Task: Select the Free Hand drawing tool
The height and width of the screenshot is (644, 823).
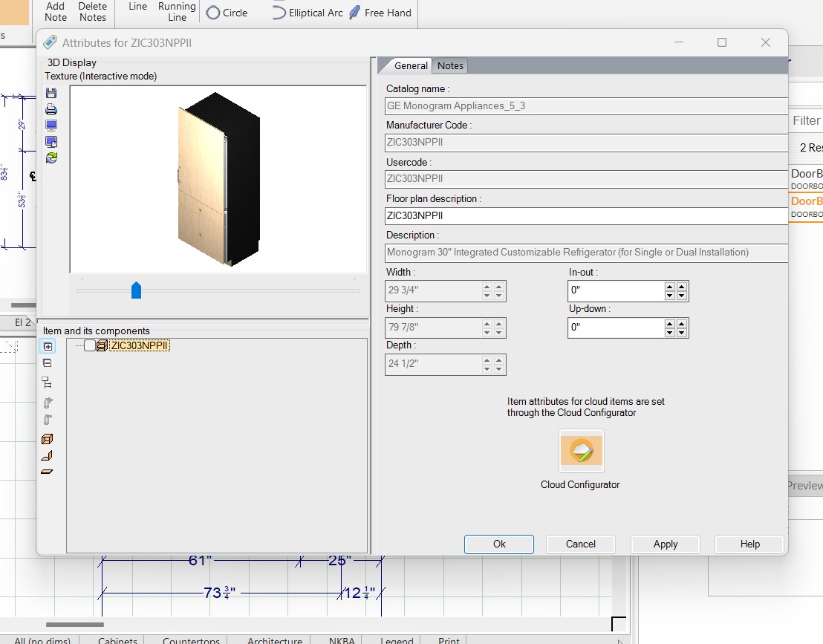Action: click(380, 13)
